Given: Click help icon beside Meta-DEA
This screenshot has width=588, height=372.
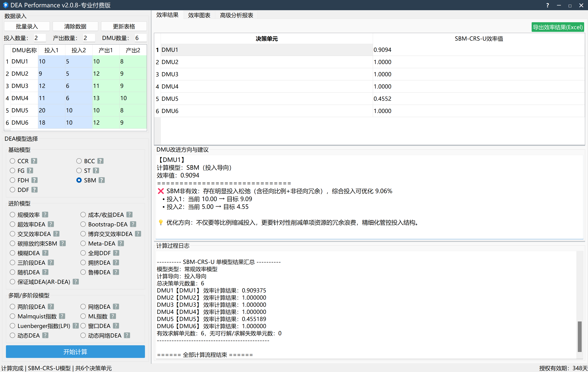Looking at the screenshot, I should 121,243.
